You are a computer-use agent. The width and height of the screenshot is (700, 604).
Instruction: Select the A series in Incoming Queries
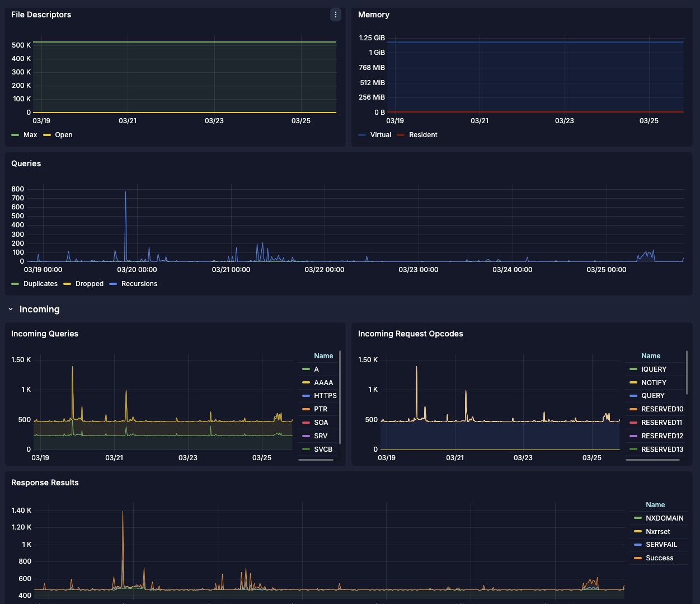pos(317,369)
